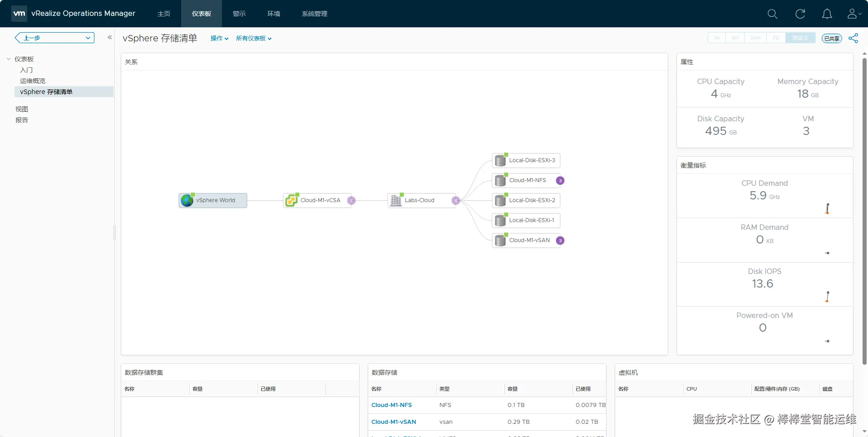This screenshot has height=437, width=868.
Task: Expand the Cloud-M1-vSAN child count badge
Action: pos(560,240)
